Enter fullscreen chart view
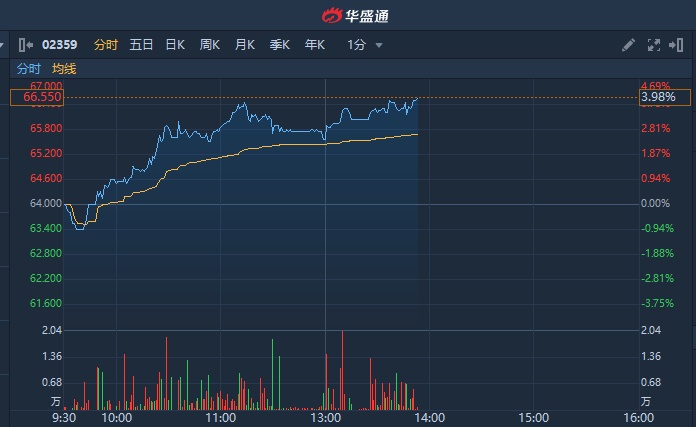 click(x=654, y=44)
